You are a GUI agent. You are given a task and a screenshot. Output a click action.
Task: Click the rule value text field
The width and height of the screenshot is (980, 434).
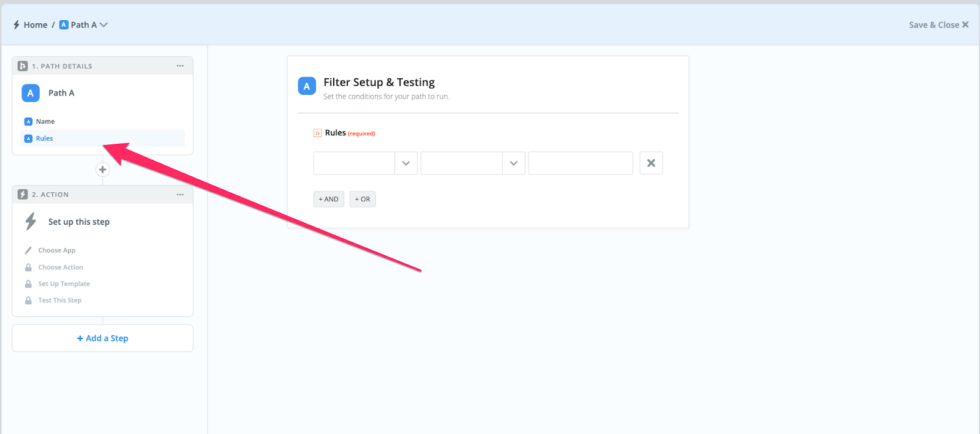(x=581, y=163)
